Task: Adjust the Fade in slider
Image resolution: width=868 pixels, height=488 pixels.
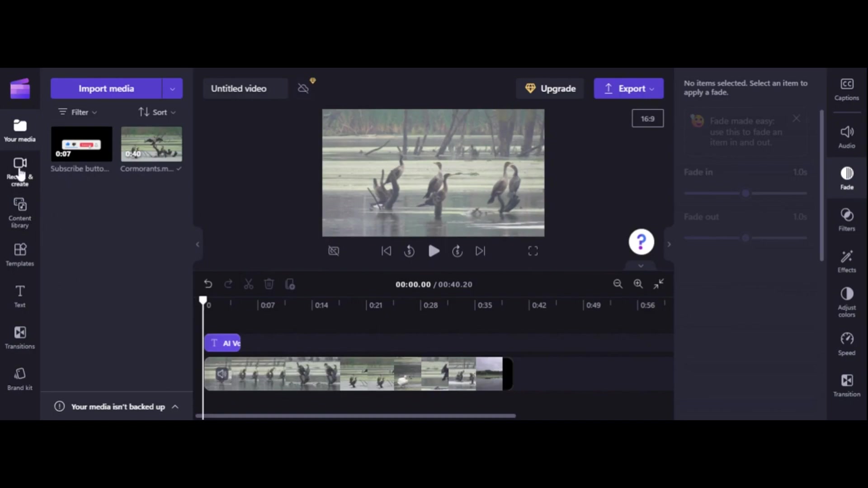Action: (x=745, y=193)
